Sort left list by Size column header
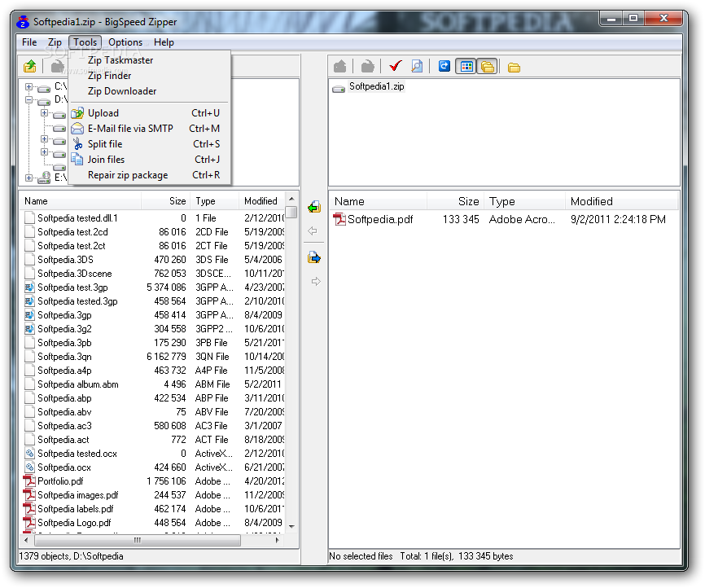This screenshot has height=588, width=705. 165,201
